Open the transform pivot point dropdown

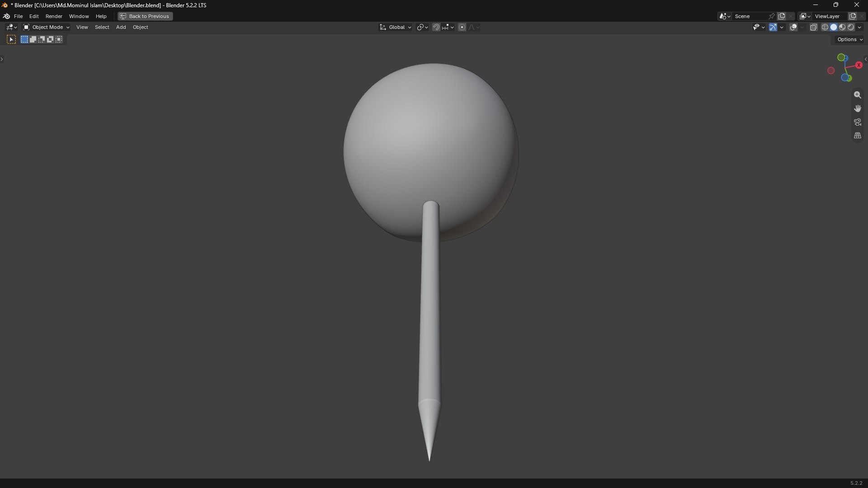[422, 27]
